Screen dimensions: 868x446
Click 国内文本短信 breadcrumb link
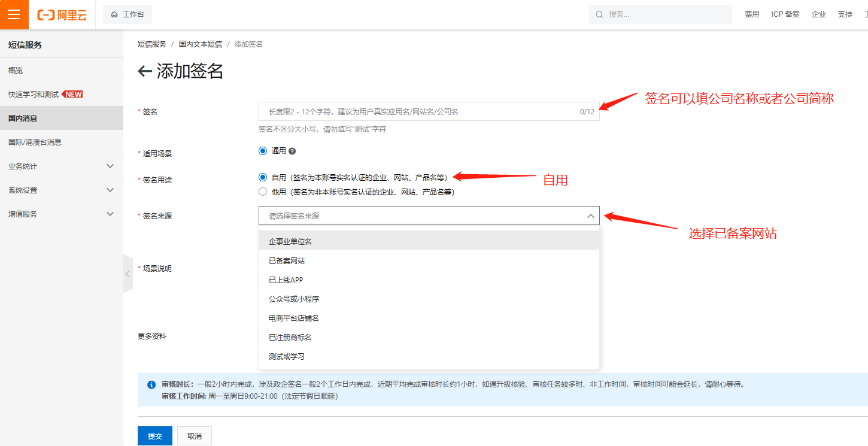[201, 44]
